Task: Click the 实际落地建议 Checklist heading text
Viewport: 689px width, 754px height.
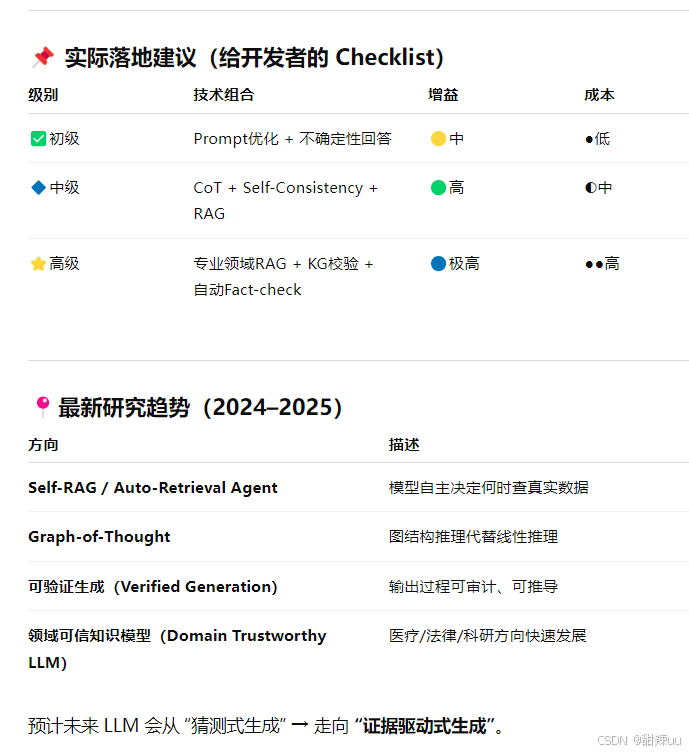Action: coord(254,57)
